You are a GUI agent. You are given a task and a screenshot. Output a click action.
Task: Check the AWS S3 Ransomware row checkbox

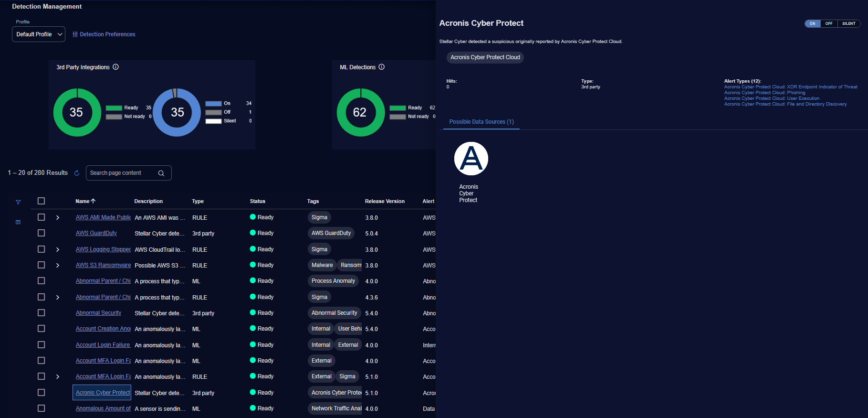tap(41, 265)
